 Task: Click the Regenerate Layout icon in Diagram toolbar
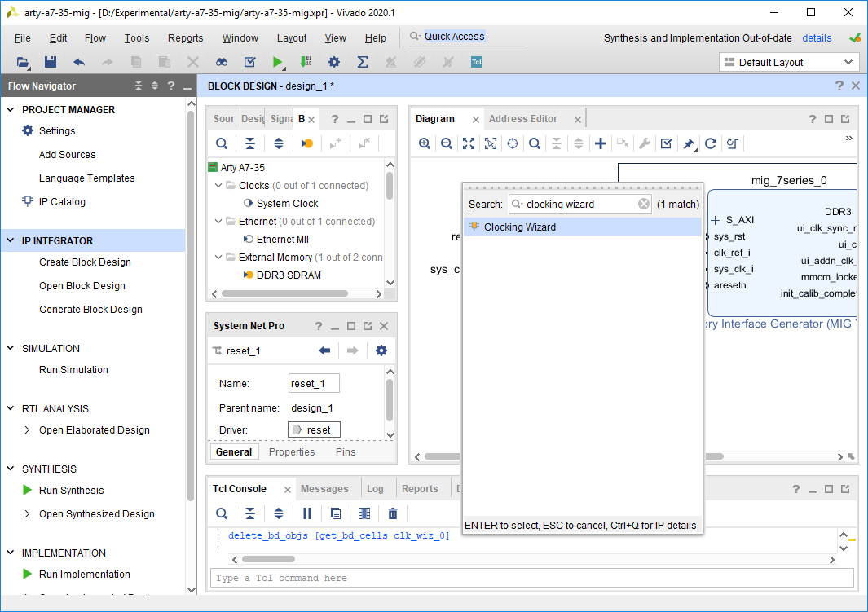coord(711,144)
